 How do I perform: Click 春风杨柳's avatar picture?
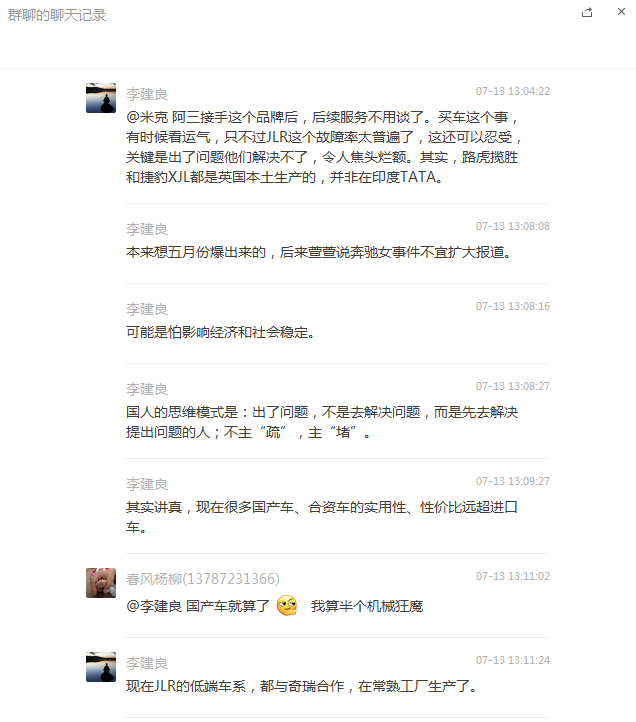pyautogui.click(x=101, y=583)
